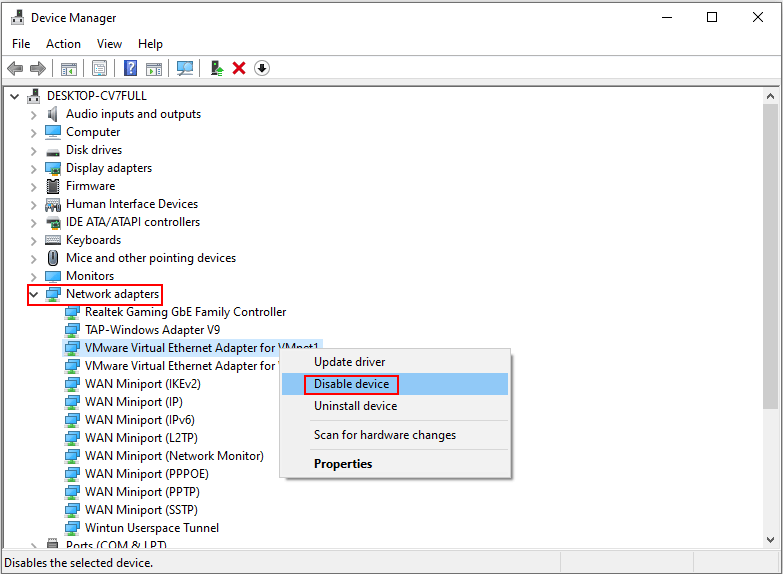This screenshot has height=574, width=783.
Task: Choose Disable device in context menu
Action: point(394,384)
